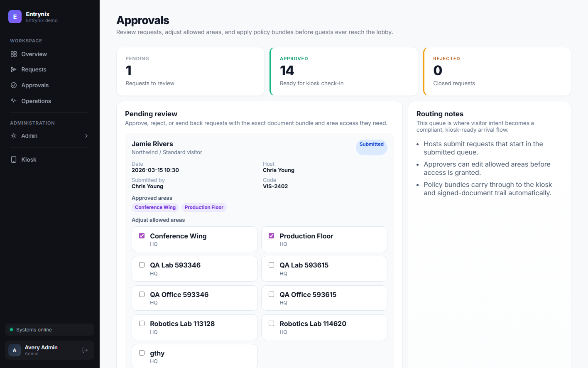This screenshot has height=368, width=588.
Task: Uncheck the Conference Wing area
Action: pyautogui.click(x=142, y=236)
